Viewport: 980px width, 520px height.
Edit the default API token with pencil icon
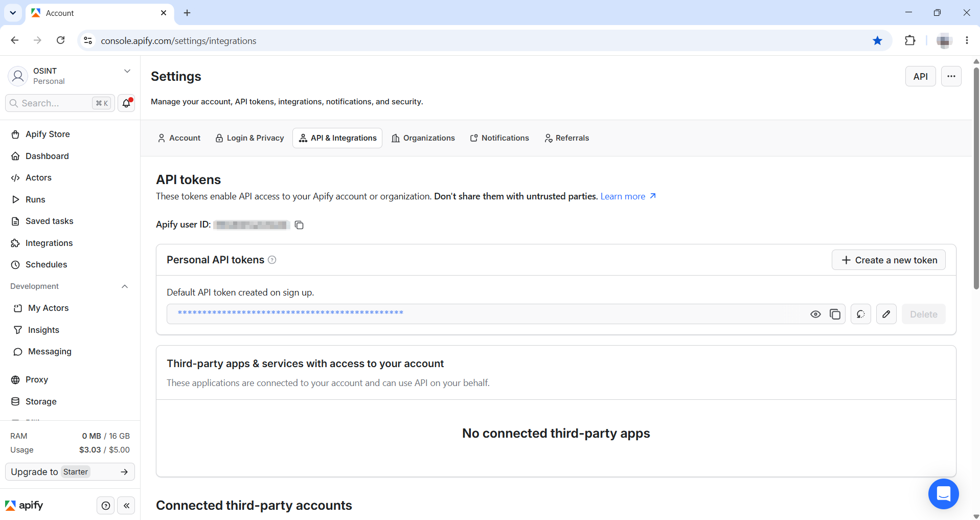[886, 314]
